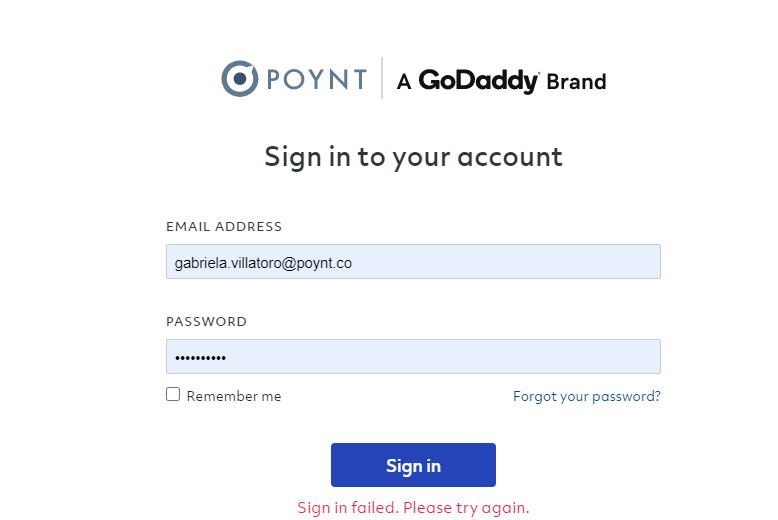Click the Remember me label text
Image resolution: width=778 pixels, height=520 pixels.
coord(234,396)
